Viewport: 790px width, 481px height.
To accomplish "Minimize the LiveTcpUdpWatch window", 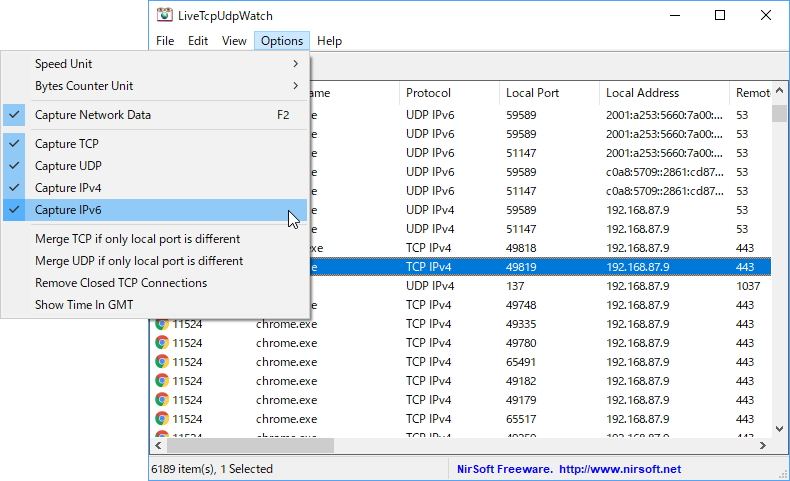I will click(675, 15).
